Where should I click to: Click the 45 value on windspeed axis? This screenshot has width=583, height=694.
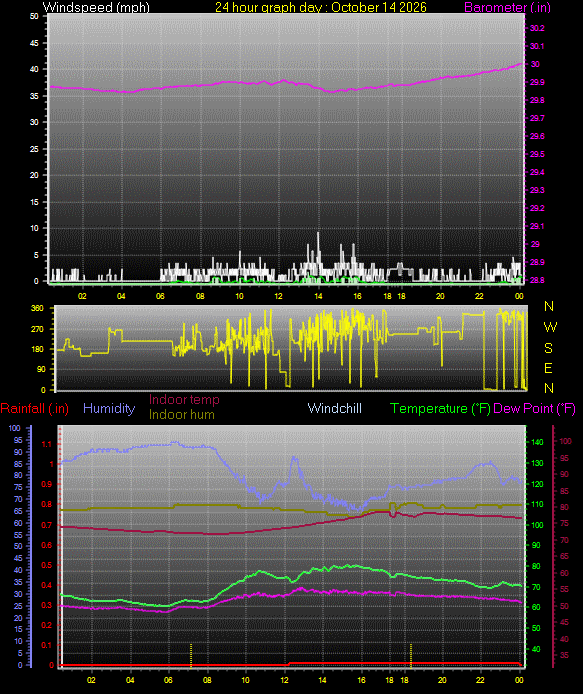click(34, 43)
